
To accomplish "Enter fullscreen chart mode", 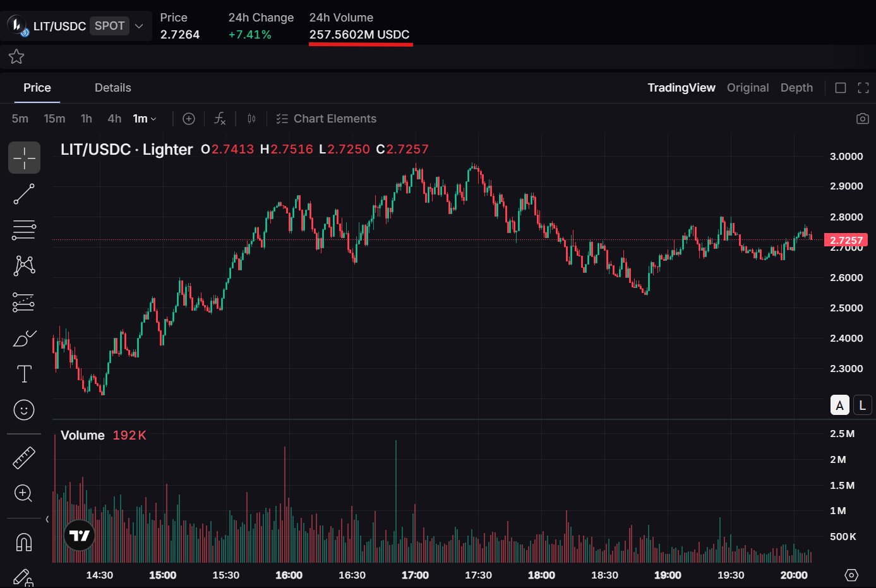I will [x=863, y=88].
